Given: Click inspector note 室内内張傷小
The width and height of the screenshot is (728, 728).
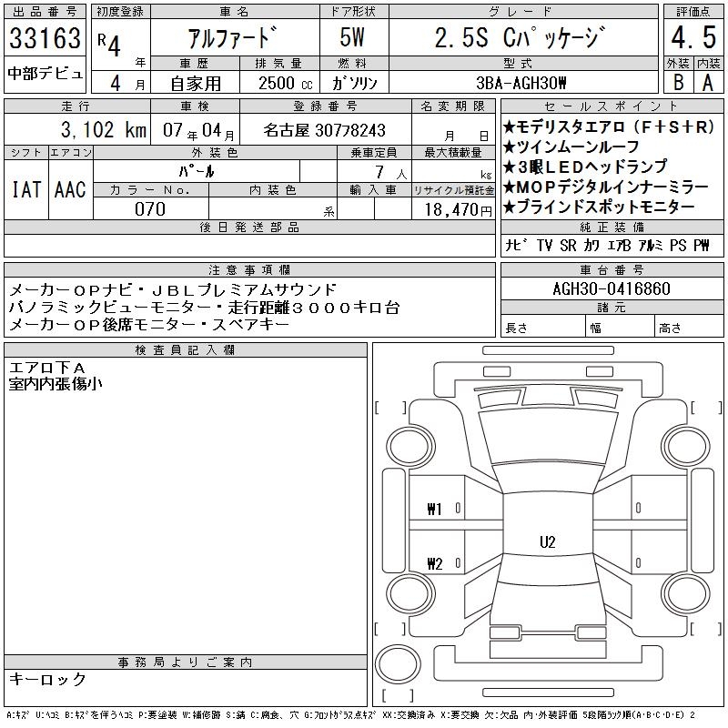Looking at the screenshot, I should click(x=56, y=384).
